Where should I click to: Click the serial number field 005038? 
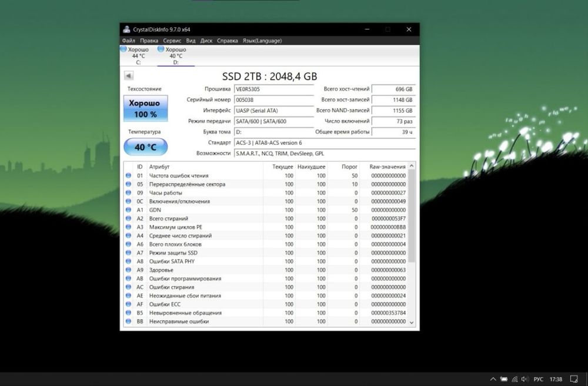coord(274,100)
